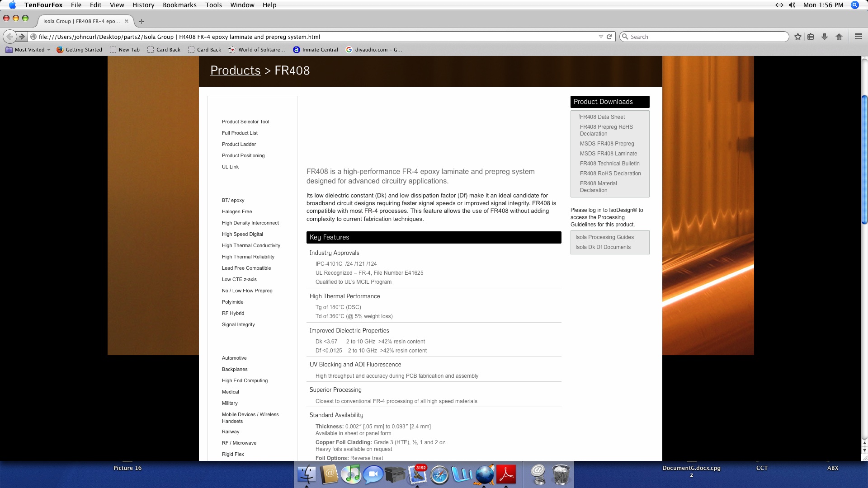Open Address Book from the Dock
This screenshot has width=868, height=488.
(329, 474)
